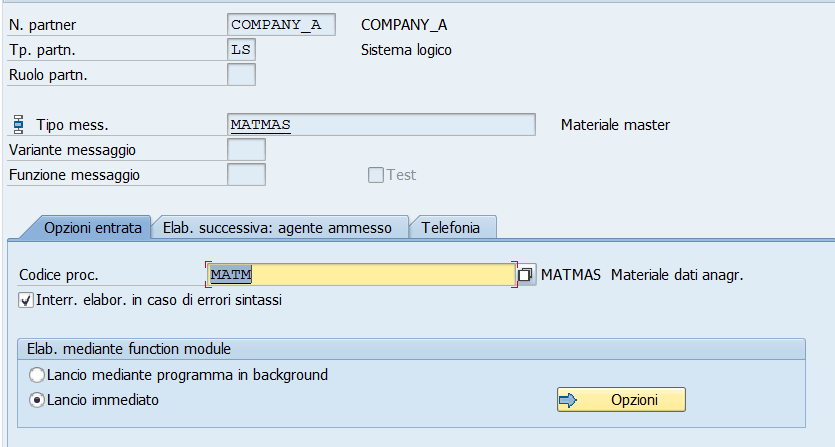Viewport: 835px width, 447px height.
Task: Click the Codice proc. field MATM
Action: [x=361, y=275]
